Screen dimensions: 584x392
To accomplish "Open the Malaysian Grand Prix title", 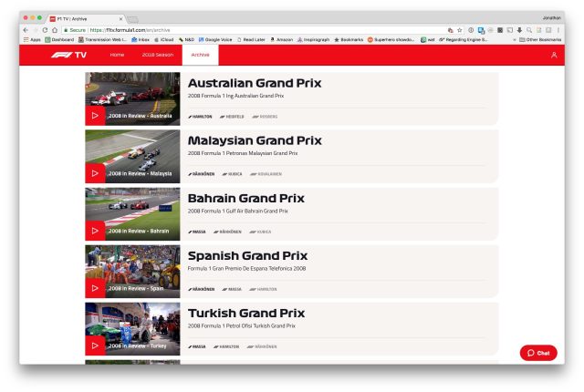I will tap(255, 141).
